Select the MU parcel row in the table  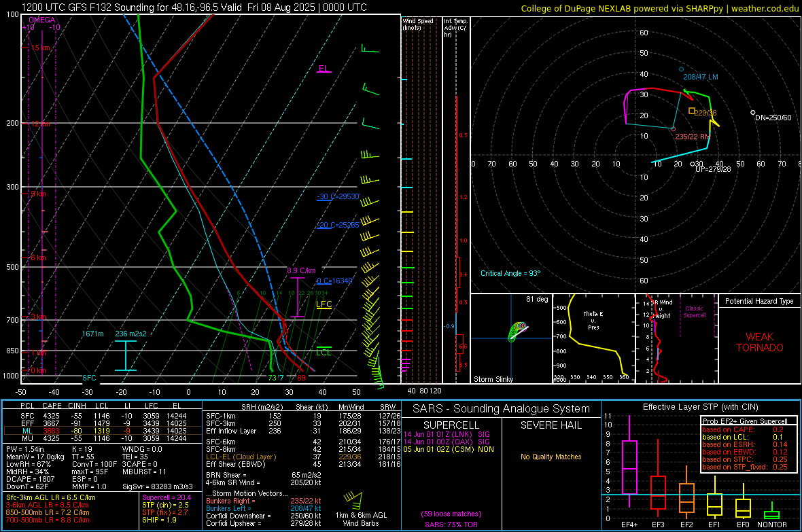(103, 438)
